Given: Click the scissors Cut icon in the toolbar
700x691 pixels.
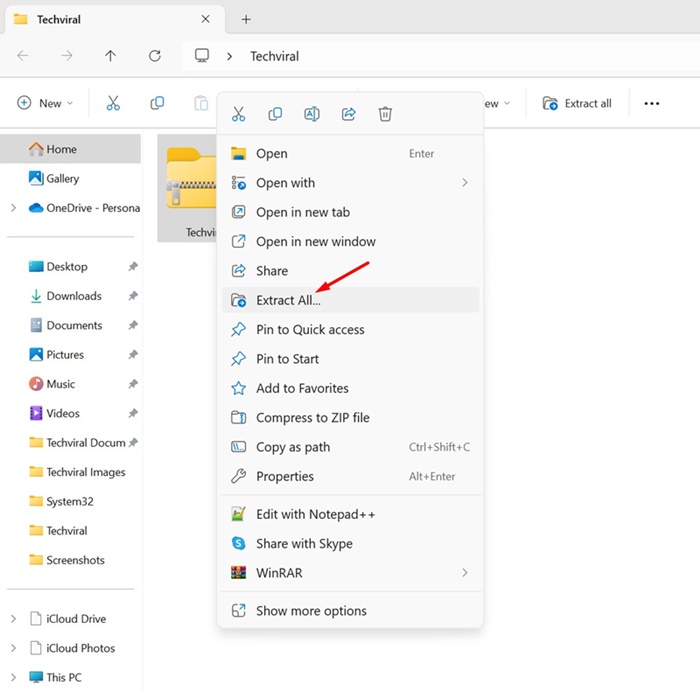Looking at the screenshot, I should 113,103.
